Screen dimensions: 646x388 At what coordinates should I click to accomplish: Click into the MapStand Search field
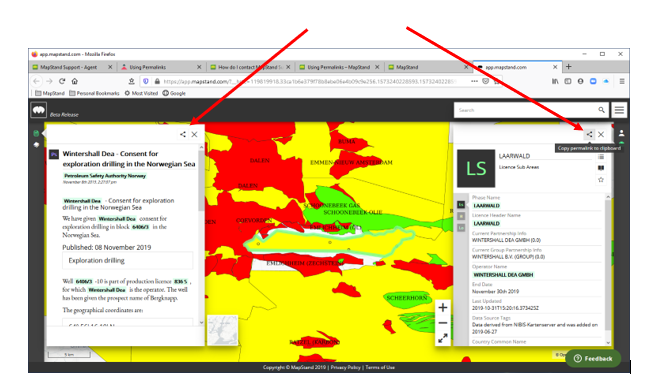[x=525, y=110]
